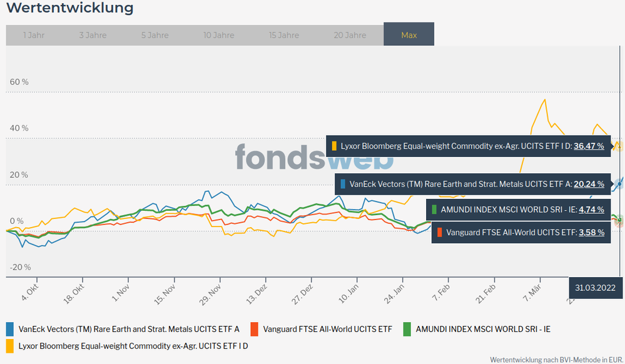
Task: Click the Max time range tab
Action: pyautogui.click(x=409, y=35)
